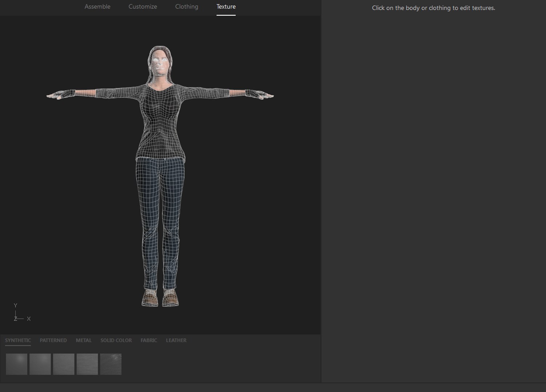Select the fourth synthetic texture swatch
Screen dimensions: 546x392
[x=87, y=364]
